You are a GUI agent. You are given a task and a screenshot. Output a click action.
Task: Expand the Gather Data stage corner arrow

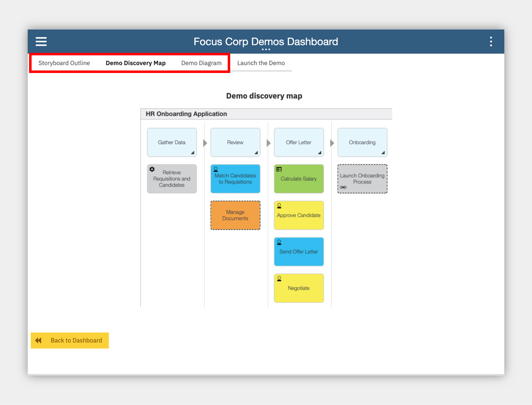[x=192, y=153]
